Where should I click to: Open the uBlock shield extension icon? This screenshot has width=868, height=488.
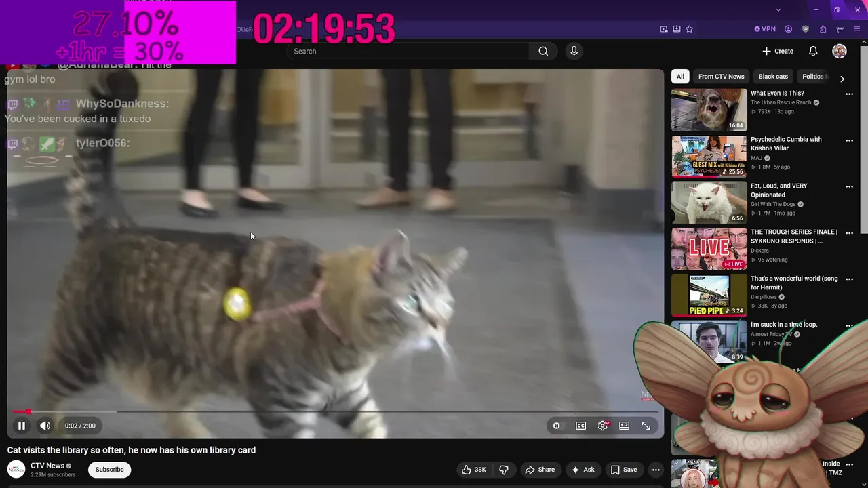point(806,29)
